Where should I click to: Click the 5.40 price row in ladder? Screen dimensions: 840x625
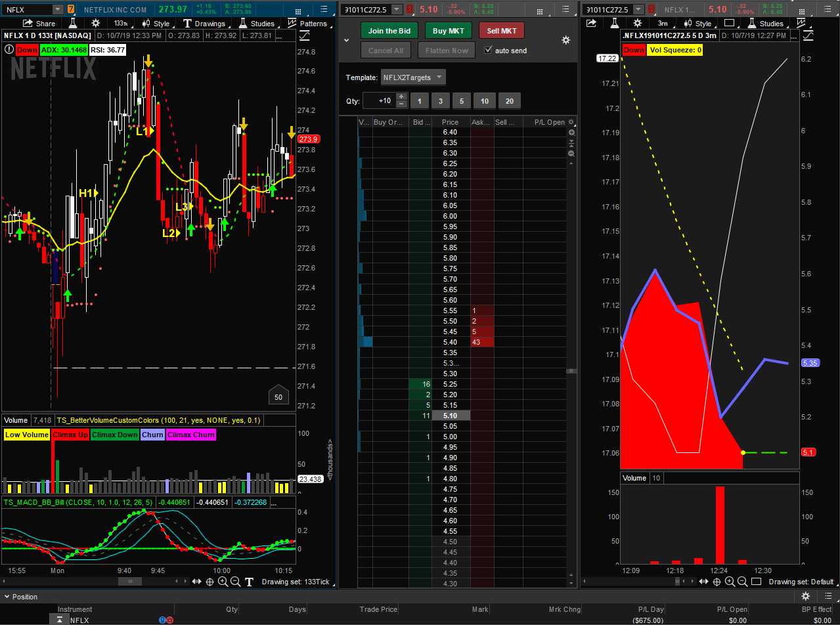[451, 342]
